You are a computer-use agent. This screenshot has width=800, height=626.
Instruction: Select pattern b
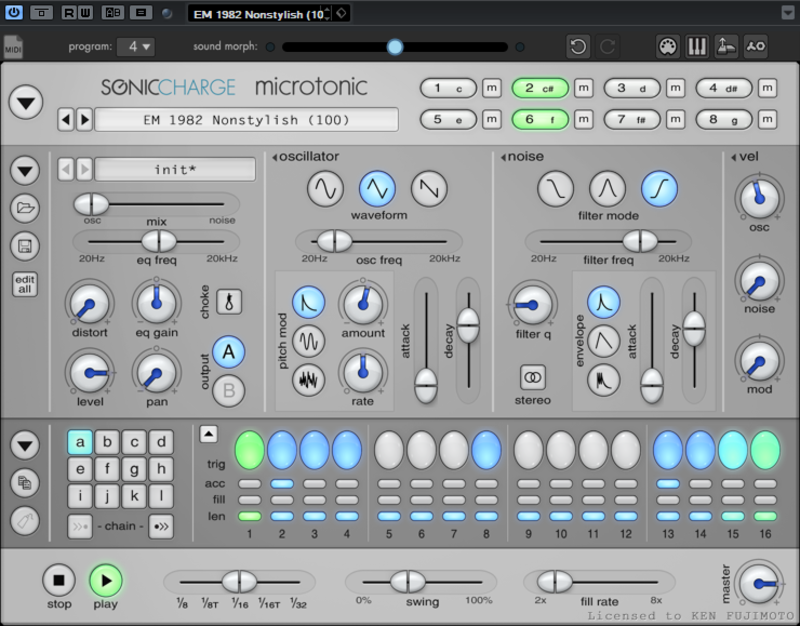pyautogui.click(x=107, y=442)
